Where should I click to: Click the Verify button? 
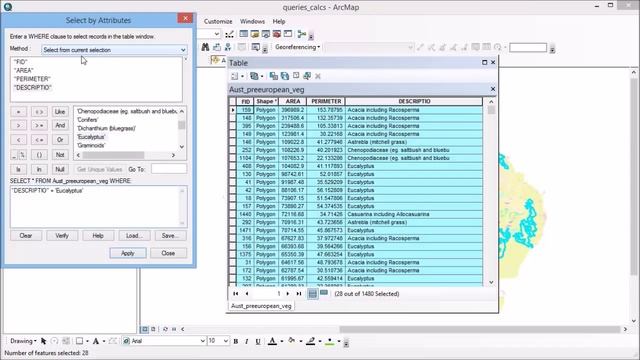pos(62,236)
